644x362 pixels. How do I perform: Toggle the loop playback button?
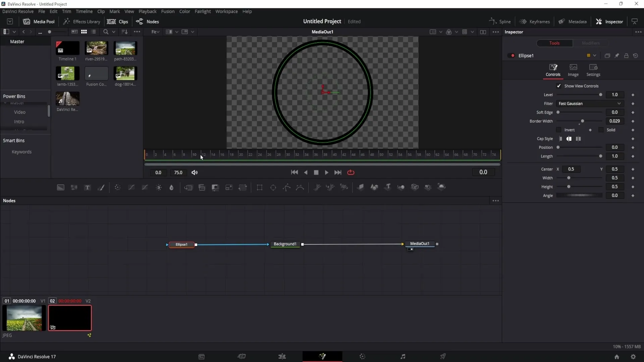pos(352,172)
